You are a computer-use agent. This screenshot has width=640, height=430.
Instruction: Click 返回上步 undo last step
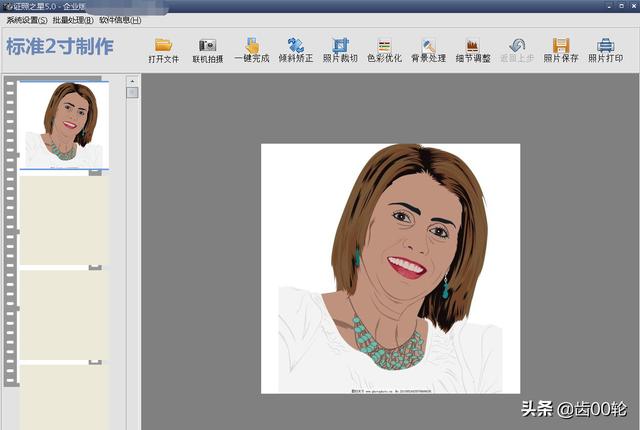517,45
